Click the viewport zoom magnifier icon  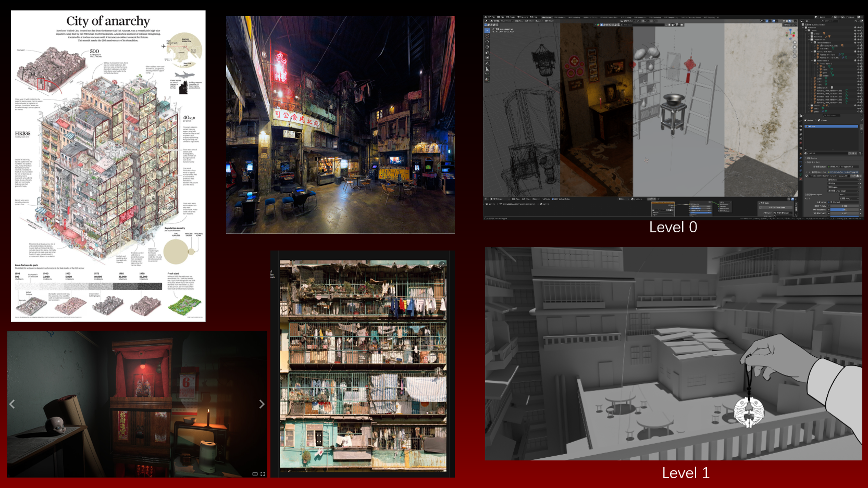tap(795, 42)
